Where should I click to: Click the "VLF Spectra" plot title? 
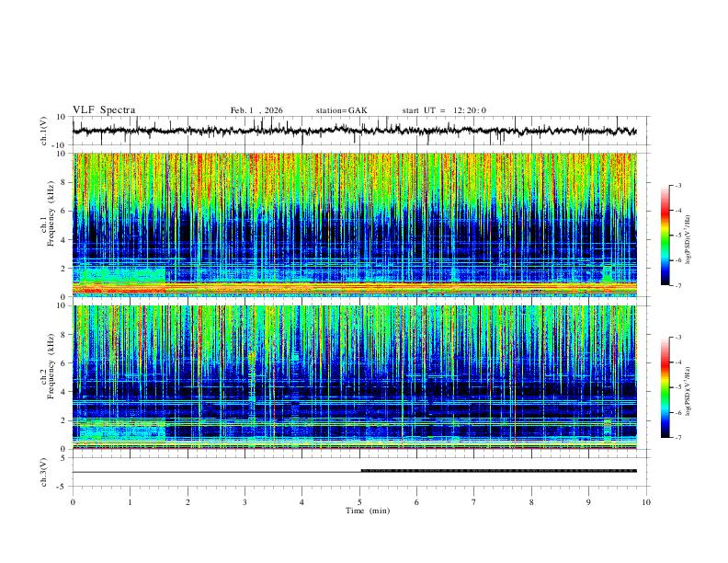point(104,110)
